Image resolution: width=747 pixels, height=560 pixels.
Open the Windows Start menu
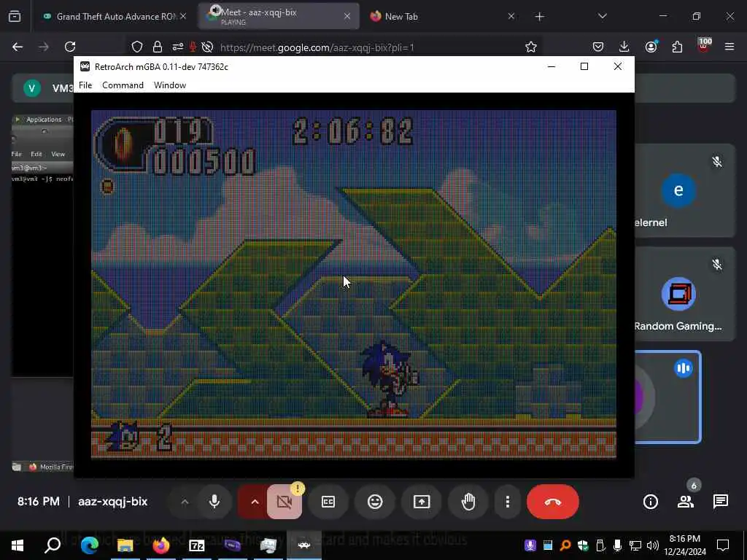coord(18,545)
